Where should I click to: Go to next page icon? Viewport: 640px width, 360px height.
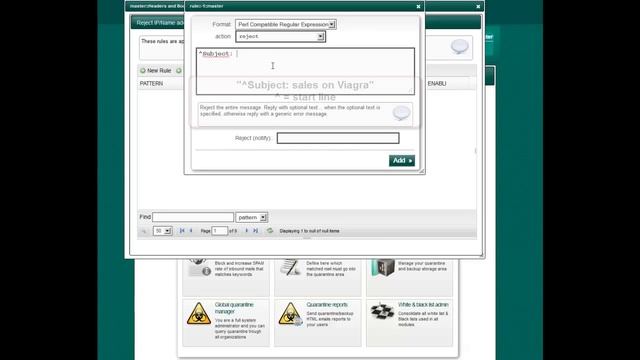[x=247, y=231]
